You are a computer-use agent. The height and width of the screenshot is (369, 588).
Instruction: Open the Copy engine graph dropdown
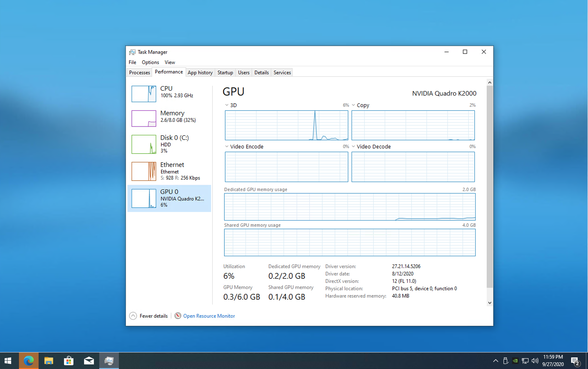click(353, 105)
